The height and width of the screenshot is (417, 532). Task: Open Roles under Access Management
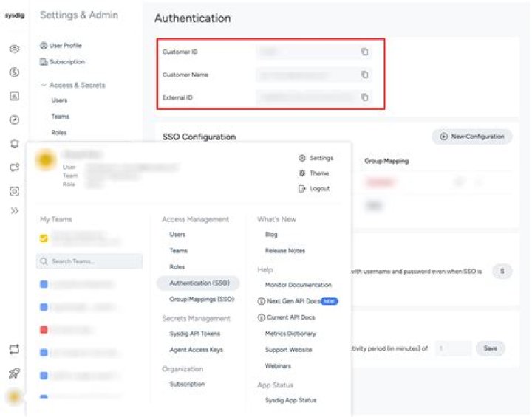click(177, 267)
